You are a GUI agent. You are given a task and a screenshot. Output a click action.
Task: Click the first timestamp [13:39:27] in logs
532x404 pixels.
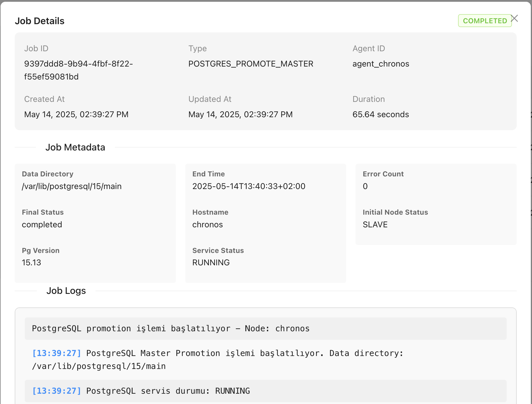pos(57,353)
